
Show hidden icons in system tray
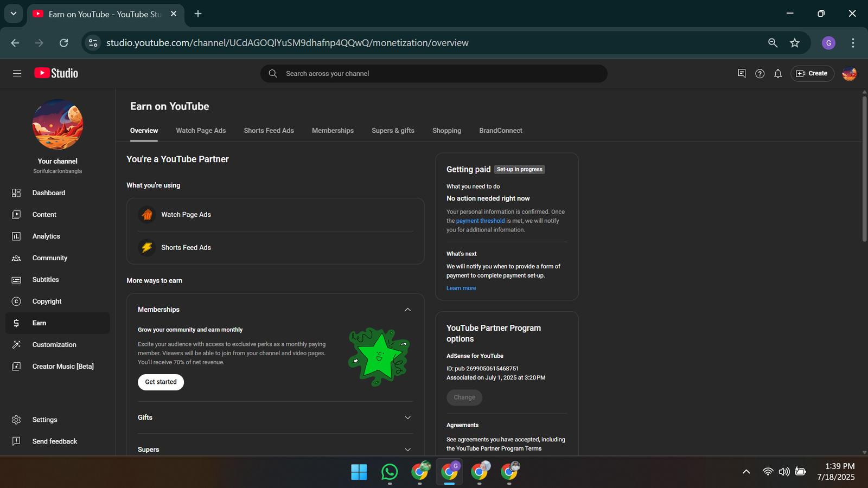[x=746, y=472]
